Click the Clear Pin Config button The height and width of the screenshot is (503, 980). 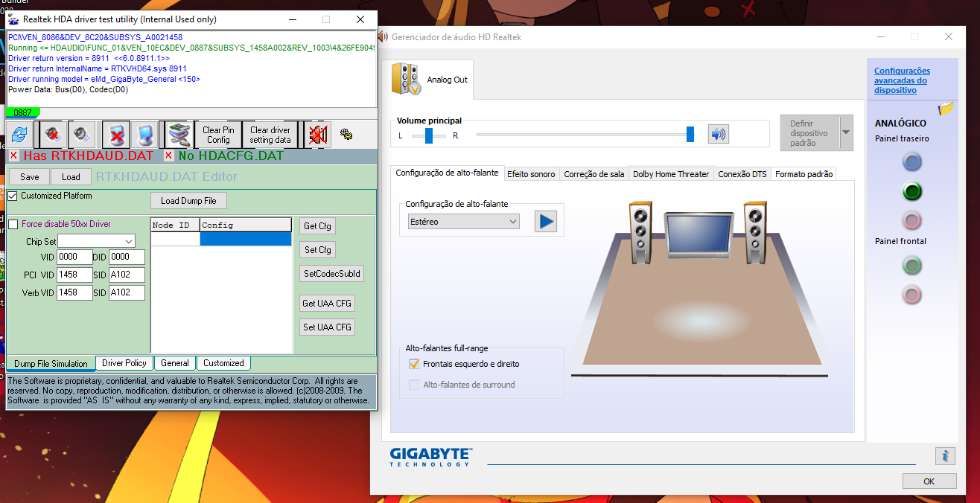(x=218, y=135)
